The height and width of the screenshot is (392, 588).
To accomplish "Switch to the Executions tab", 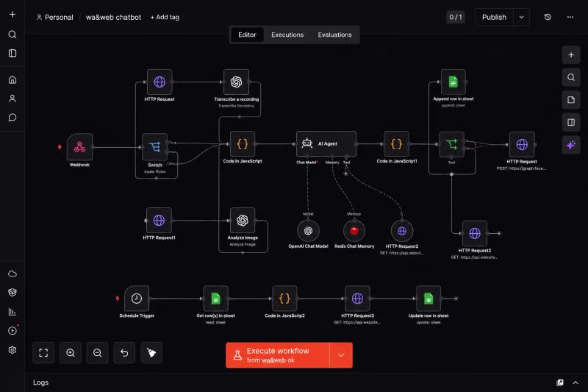I will pos(287,35).
